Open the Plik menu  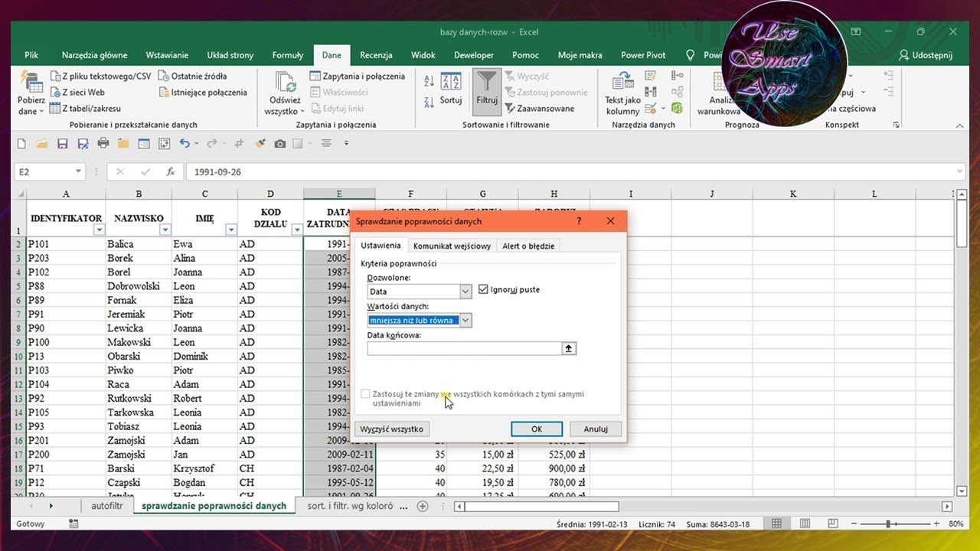31,55
